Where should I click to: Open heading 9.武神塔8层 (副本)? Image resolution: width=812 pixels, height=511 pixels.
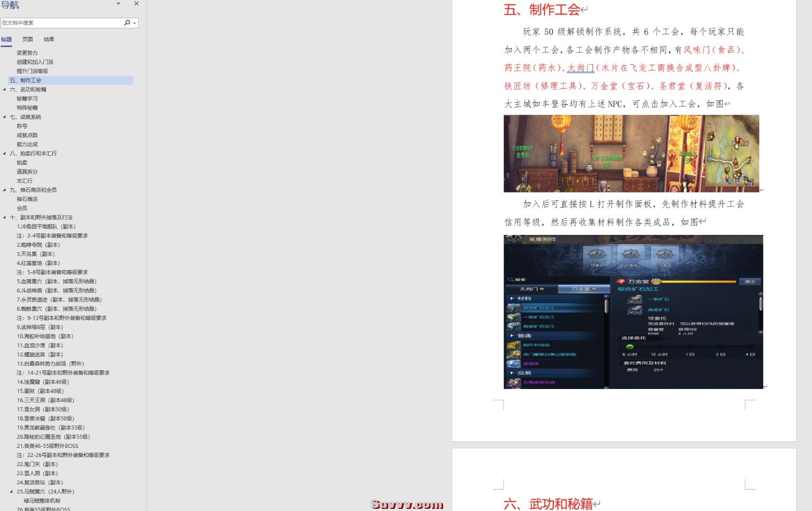coord(40,327)
